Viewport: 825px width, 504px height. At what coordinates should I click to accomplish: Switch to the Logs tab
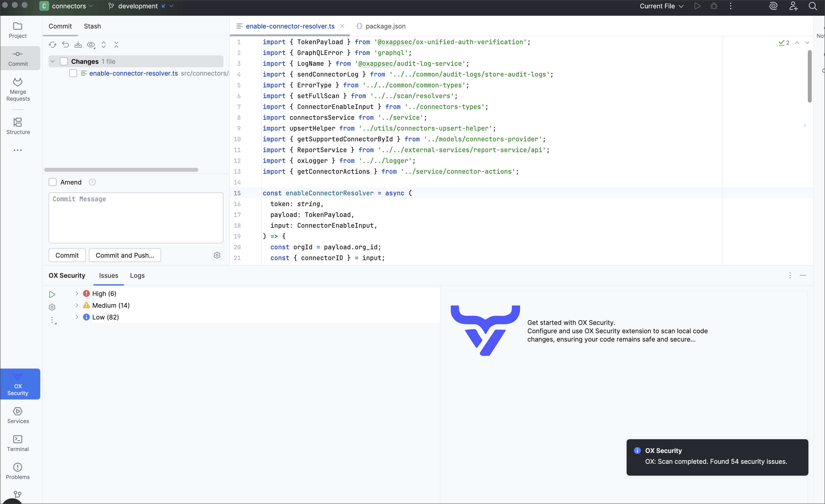tap(137, 275)
